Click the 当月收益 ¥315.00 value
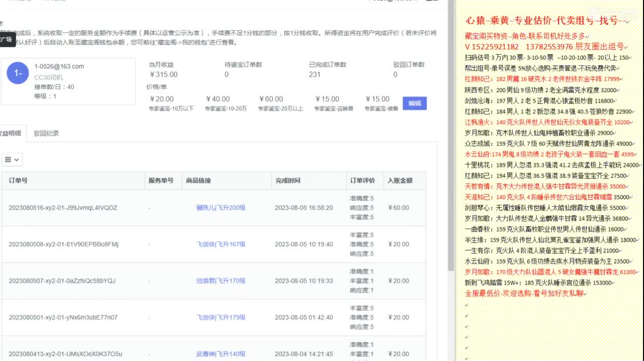 click(x=164, y=74)
